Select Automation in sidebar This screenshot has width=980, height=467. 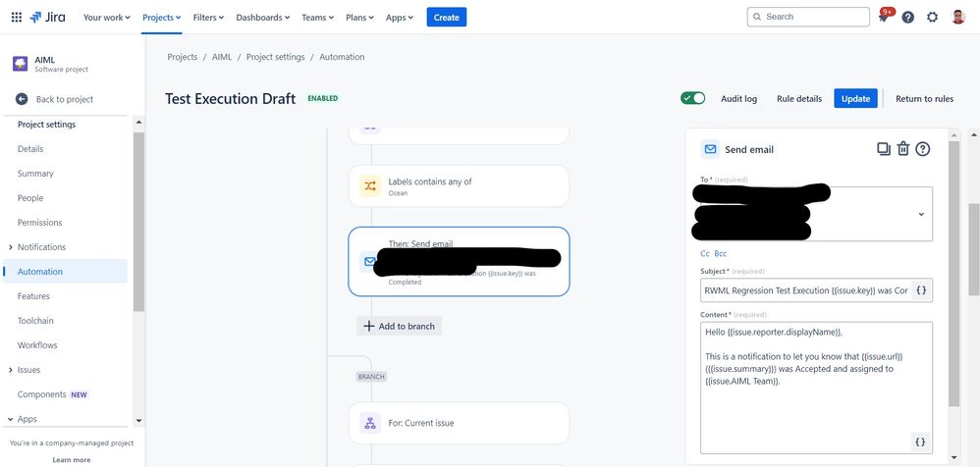pos(66,272)
